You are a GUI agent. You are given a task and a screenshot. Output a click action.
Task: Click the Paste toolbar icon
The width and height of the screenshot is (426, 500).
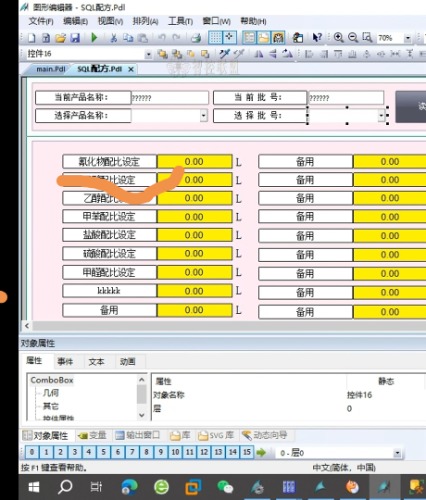[143, 38]
